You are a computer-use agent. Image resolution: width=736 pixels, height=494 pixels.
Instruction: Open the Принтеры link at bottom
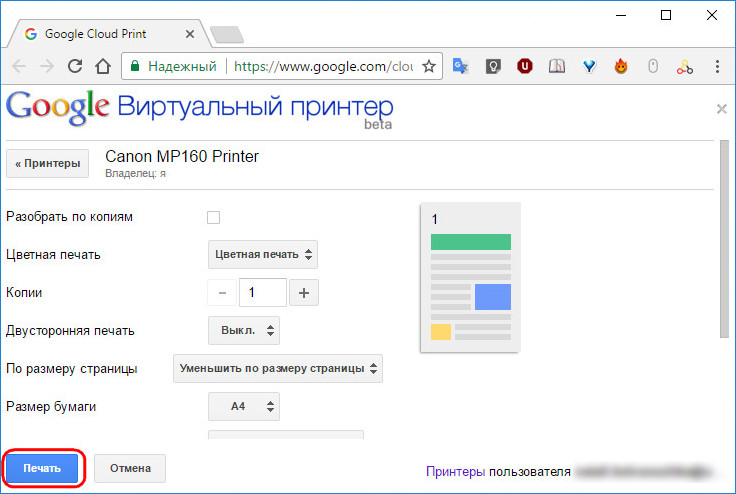point(455,471)
